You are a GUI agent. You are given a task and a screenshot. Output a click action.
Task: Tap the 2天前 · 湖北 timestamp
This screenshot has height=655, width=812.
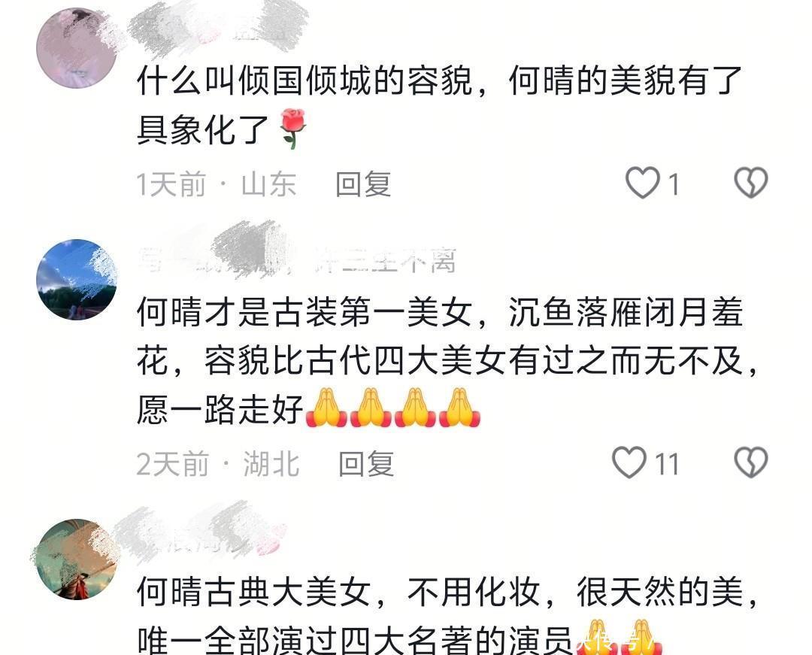(218, 464)
